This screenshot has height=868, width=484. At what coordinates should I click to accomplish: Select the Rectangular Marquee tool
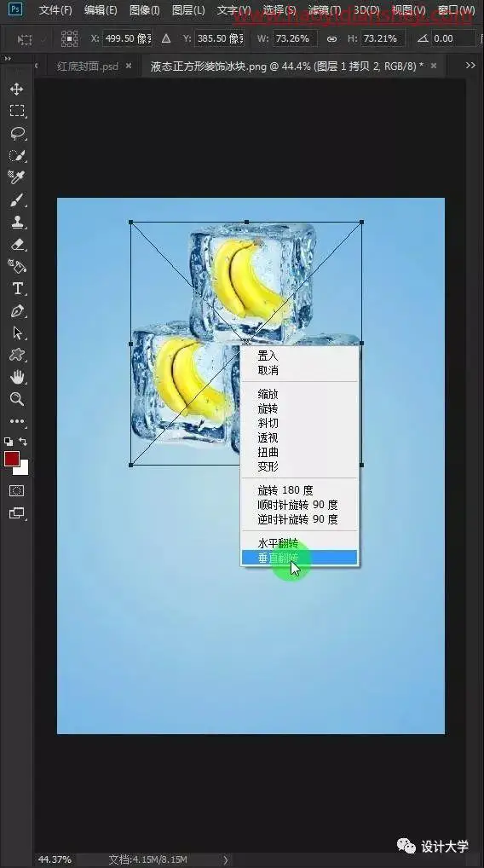coord(16,111)
